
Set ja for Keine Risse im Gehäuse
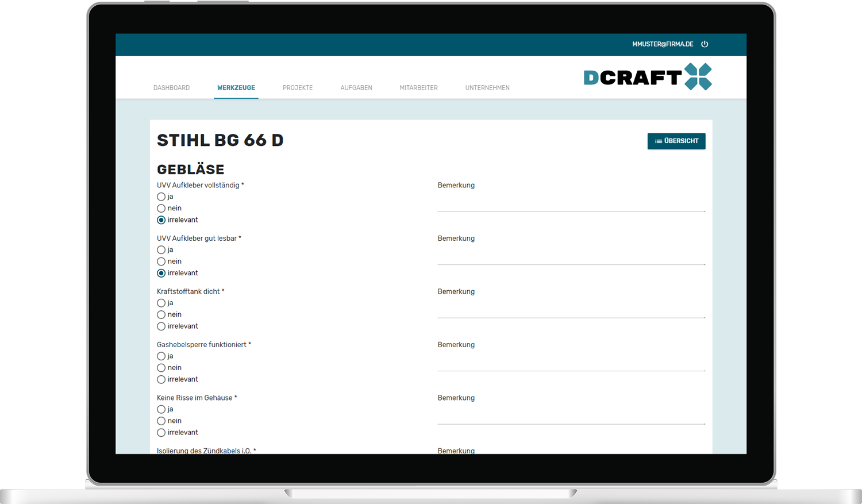(161, 409)
